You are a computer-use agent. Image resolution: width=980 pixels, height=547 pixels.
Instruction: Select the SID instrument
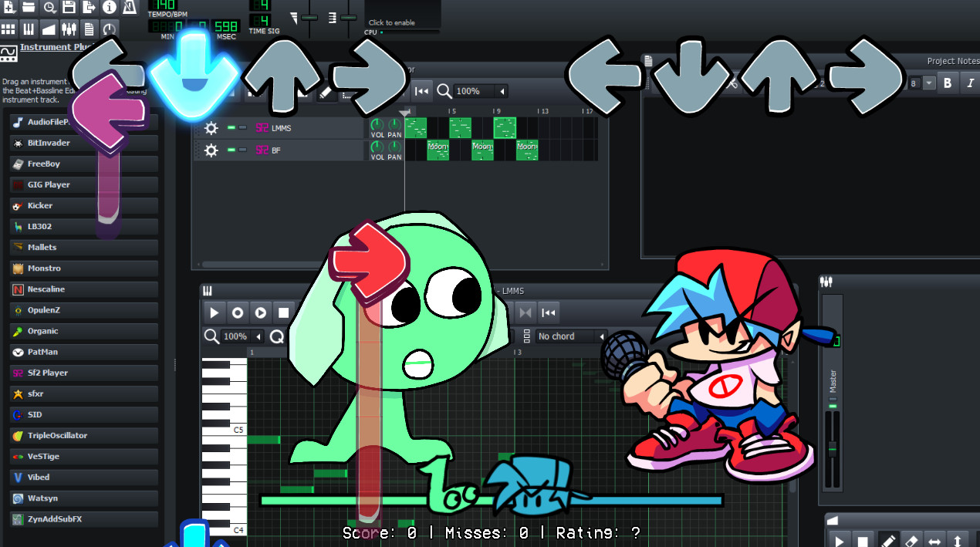pos(84,414)
